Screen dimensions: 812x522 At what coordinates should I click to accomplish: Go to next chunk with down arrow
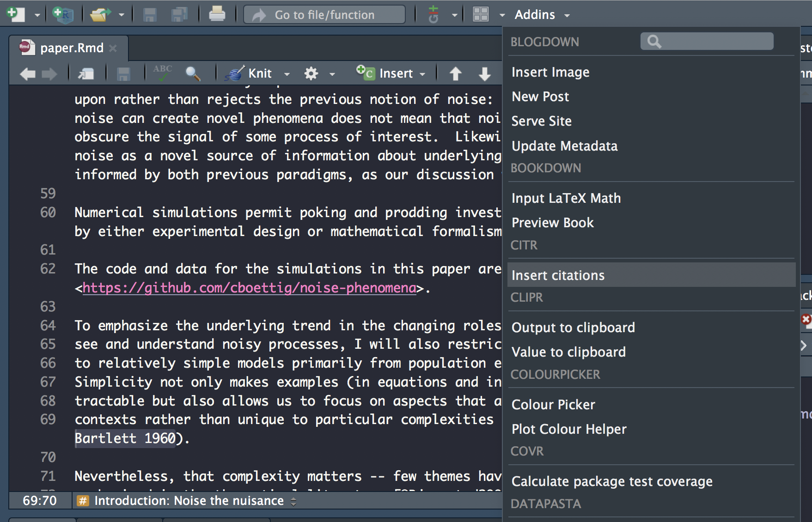(x=484, y=73)
